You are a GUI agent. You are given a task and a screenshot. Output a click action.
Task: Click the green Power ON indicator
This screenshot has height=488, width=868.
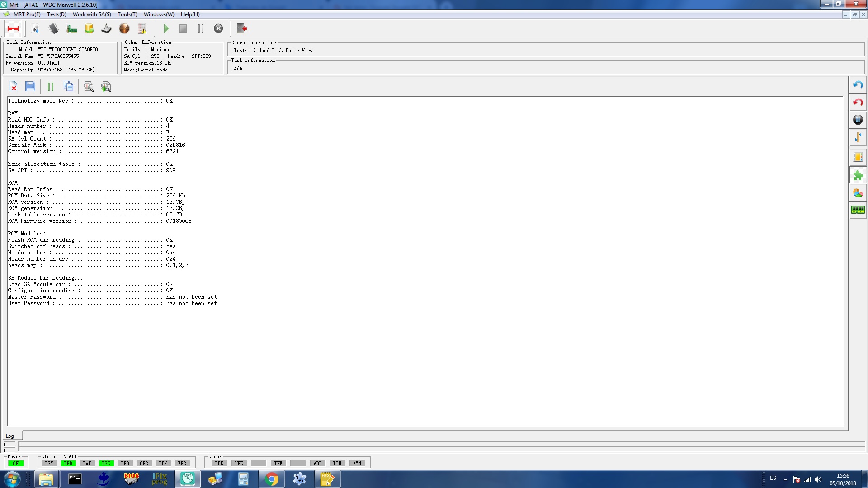tap(15, 463)
